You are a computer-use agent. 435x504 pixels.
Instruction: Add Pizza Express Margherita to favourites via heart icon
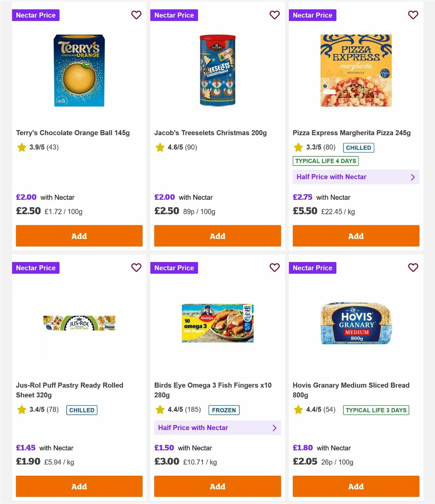(x=413, y=15)
